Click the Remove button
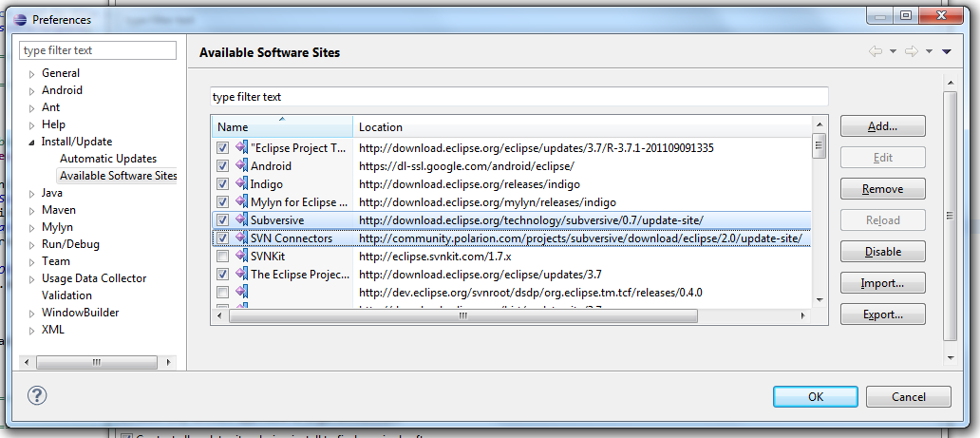The height and width of the screenshot is (438, 980). (x=882, y=189)
